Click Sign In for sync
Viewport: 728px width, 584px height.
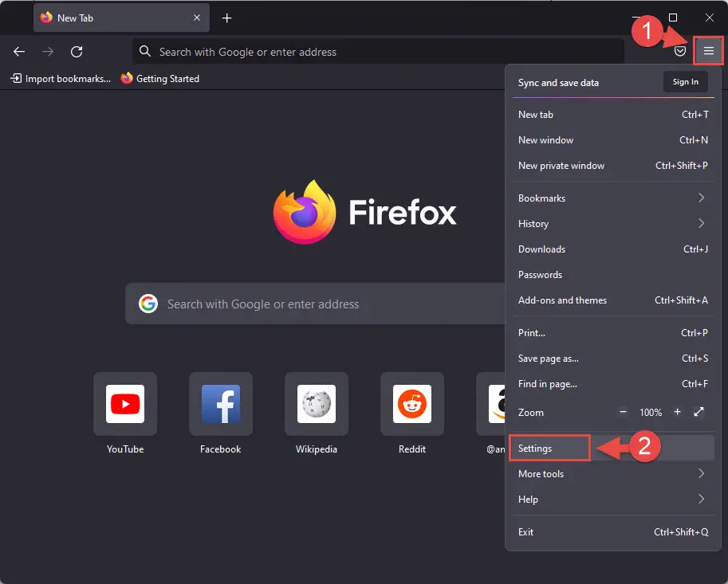coord(685,81)
